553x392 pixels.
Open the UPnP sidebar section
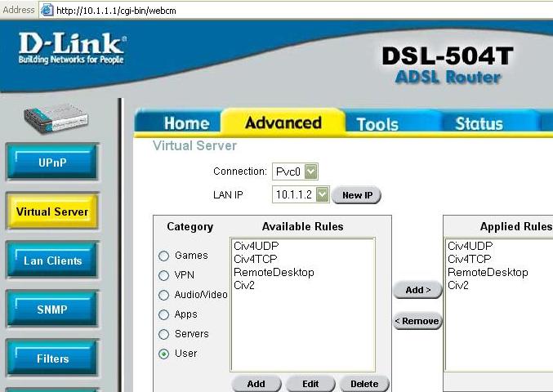[52, 163]
